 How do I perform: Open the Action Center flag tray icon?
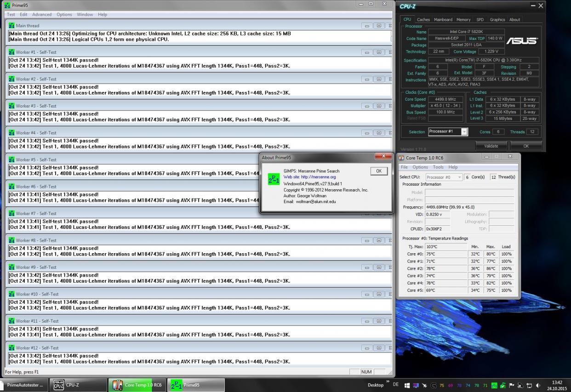click(x=512, y=386)
